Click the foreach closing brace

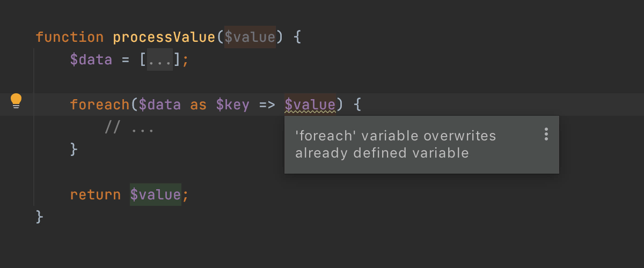(x=74, y=149)
